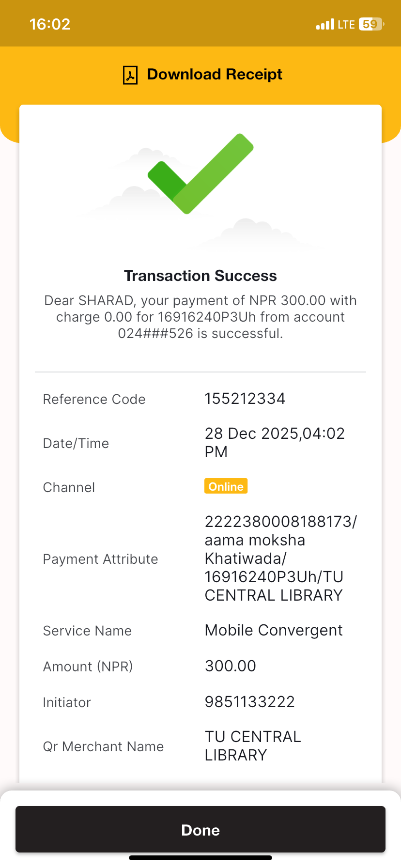Tap the PDF receipt icon
Image resolution: width=401 pixels, height=868 pixels.
pos(130,75)
